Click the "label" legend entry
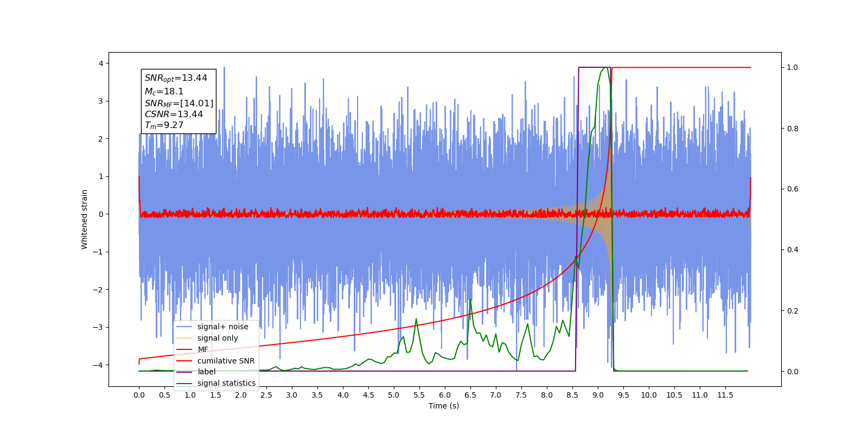 [206, 372]
